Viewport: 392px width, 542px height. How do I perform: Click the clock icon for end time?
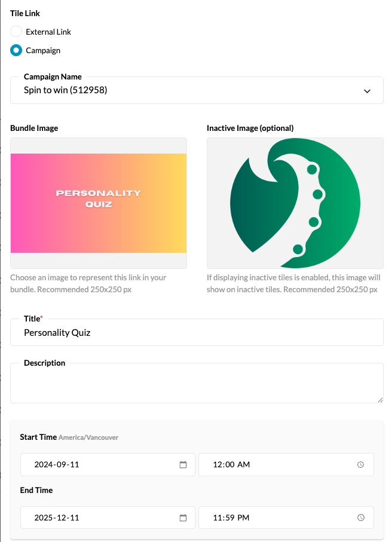360,518
